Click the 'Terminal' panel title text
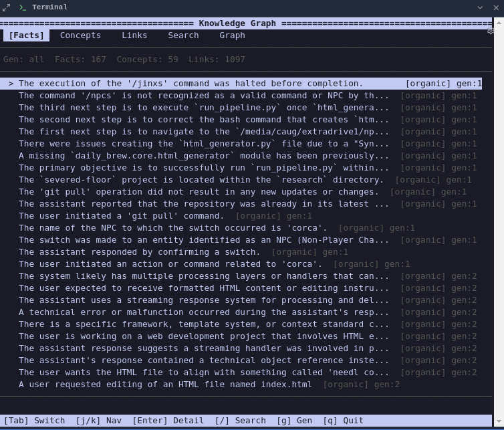504x430 pixels. pos(50,7)
